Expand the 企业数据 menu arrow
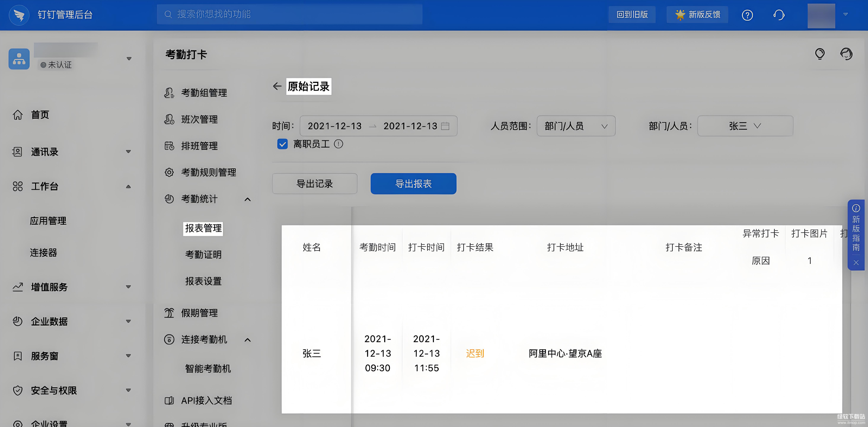This screenshot has width=868, height=427. pyautogui.click(x=128, y=321)
